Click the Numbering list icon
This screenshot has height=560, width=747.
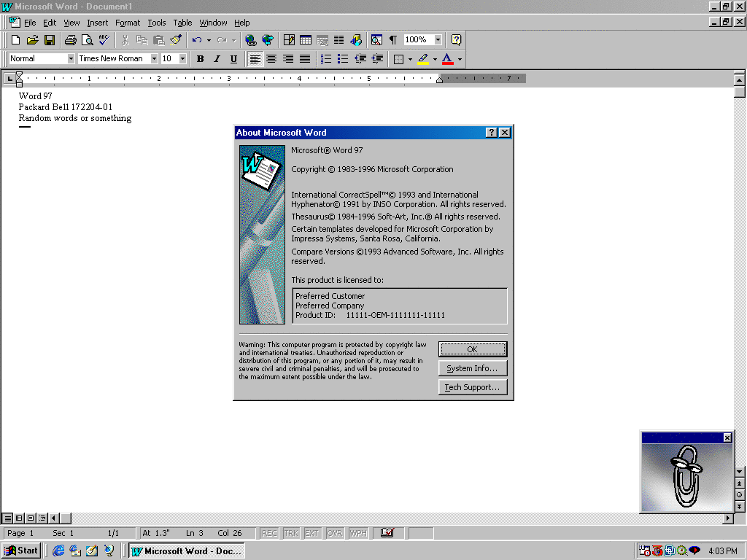click(326, 59)
